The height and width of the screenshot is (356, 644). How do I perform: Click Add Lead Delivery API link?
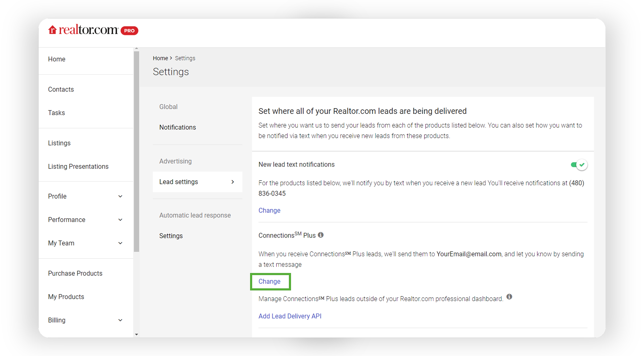[x=290, y=316]
